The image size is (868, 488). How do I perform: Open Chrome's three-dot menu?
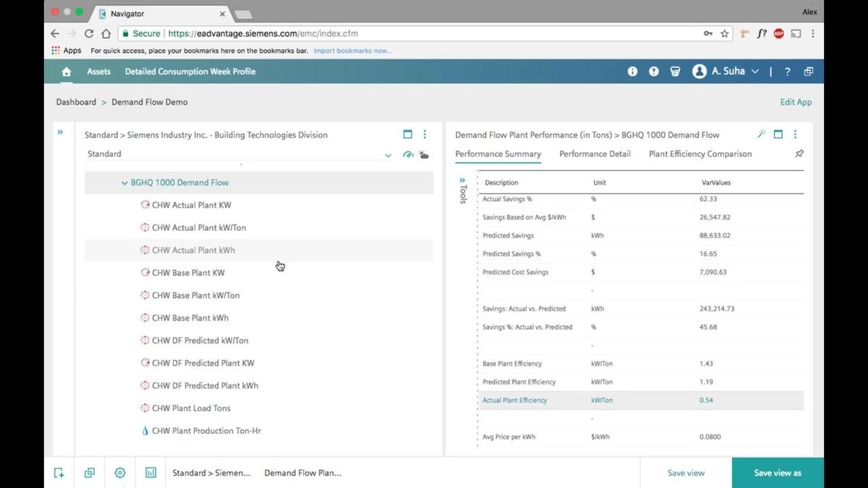click(x=813, y=33)
